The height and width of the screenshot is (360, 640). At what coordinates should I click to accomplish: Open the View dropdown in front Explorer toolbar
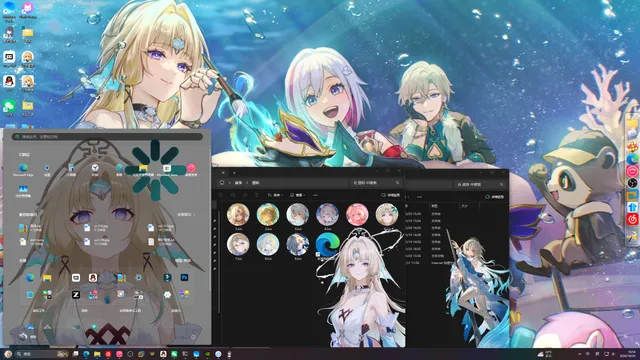coord(298,195)
